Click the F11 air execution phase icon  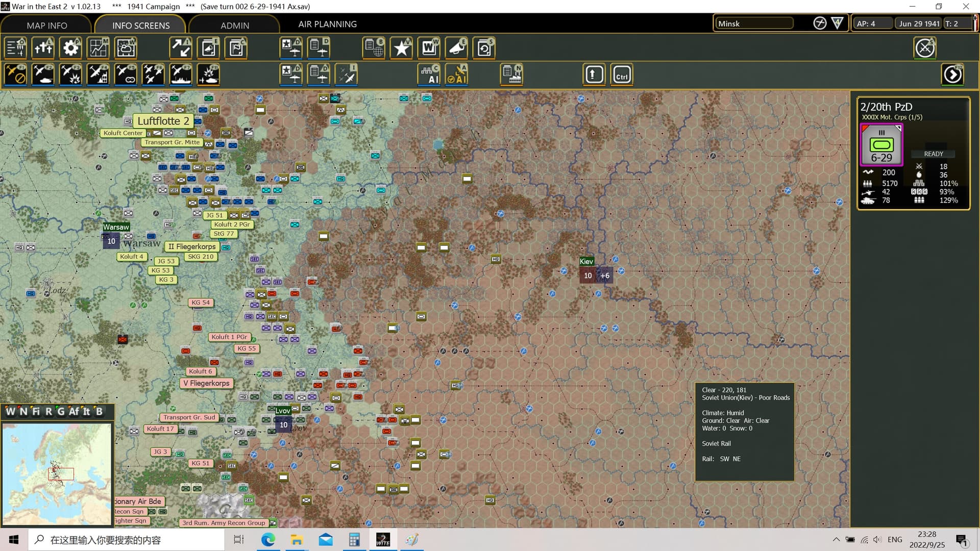[x=209, y=74]
